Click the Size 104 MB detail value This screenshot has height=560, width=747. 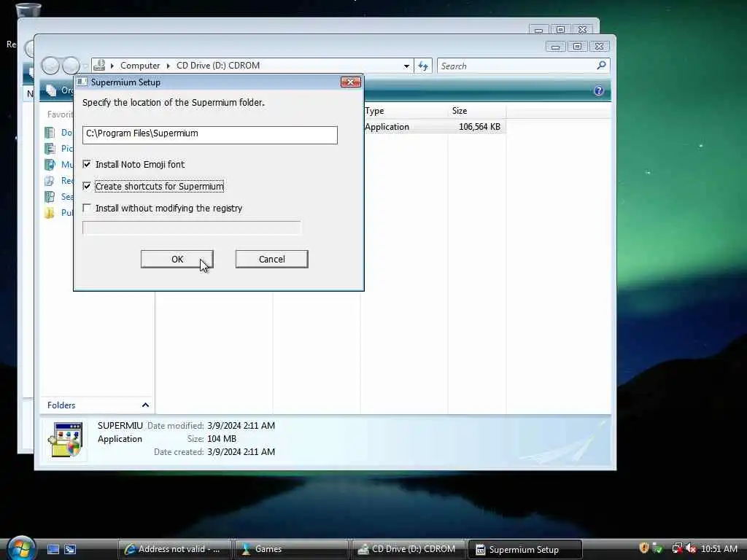point(222,439)
